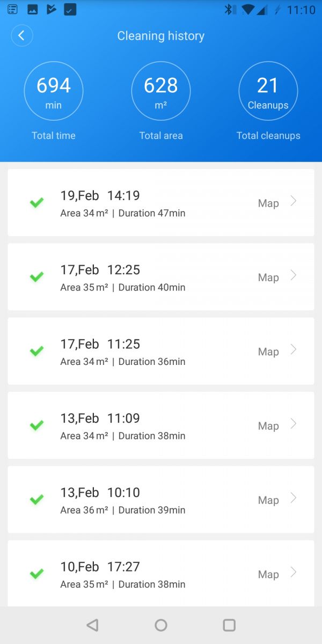Open Android recent apps square button
The height and width of the screenshot is (644, 322).
coord(229,625)
